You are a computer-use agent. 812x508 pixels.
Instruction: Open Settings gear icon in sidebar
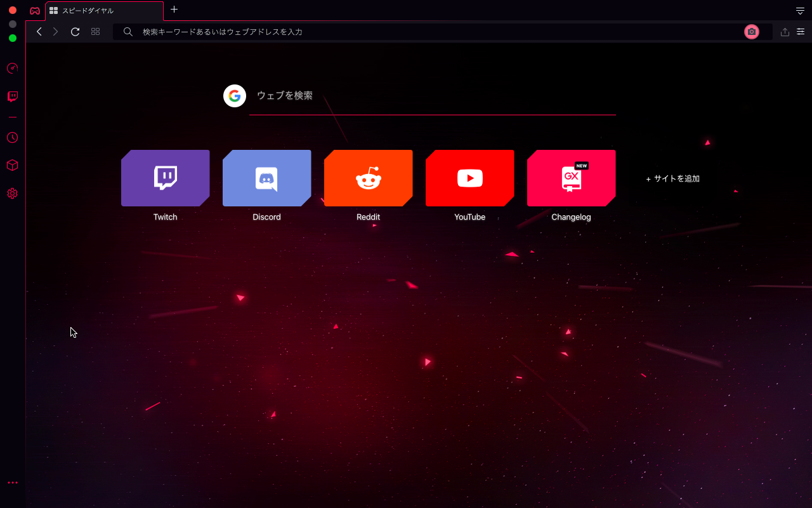[12, 193]
